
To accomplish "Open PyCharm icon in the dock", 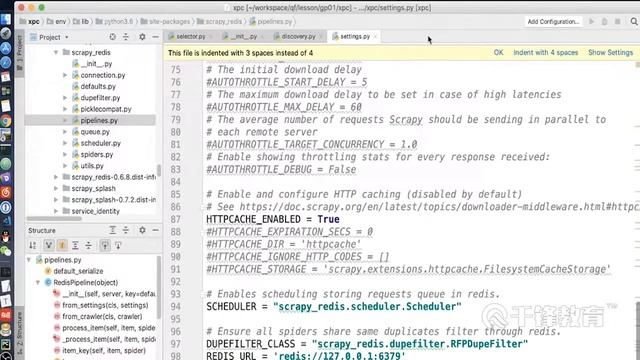I will point(6,345).
